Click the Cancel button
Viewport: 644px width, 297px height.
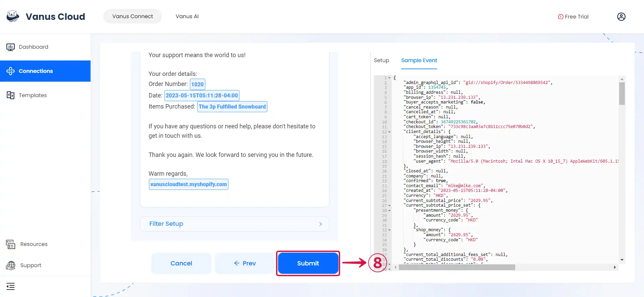(181, 263)
